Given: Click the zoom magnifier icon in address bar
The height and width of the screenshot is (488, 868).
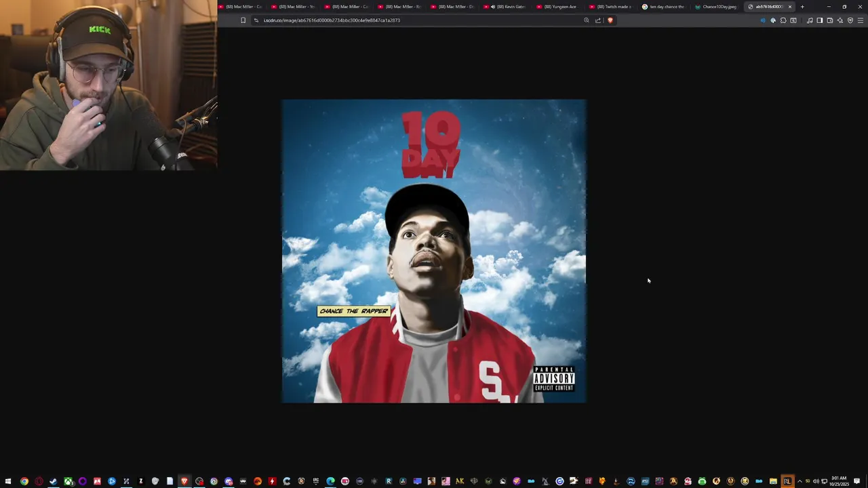Looking at the screenshot, I should tap(587, 20).
